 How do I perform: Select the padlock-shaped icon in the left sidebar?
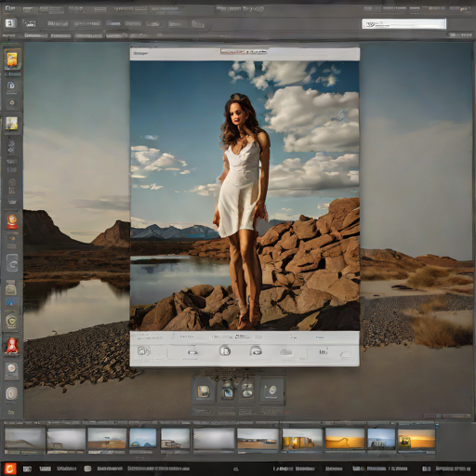point(11,86)
